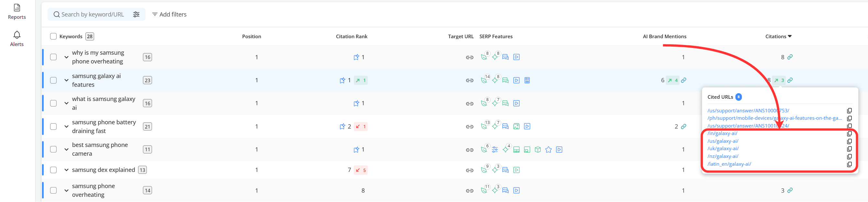Click citations link icon for bottom 'samsung phone overheating' row
Image resolution: width=868 pixels, height=202 pixels.
point(790,191)
